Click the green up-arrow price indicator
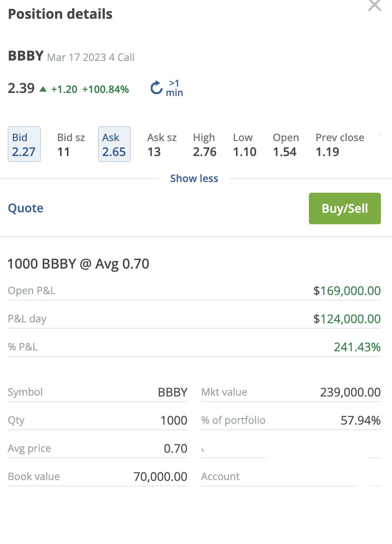This screenshot has height=544, width=392. click(43, 89)
